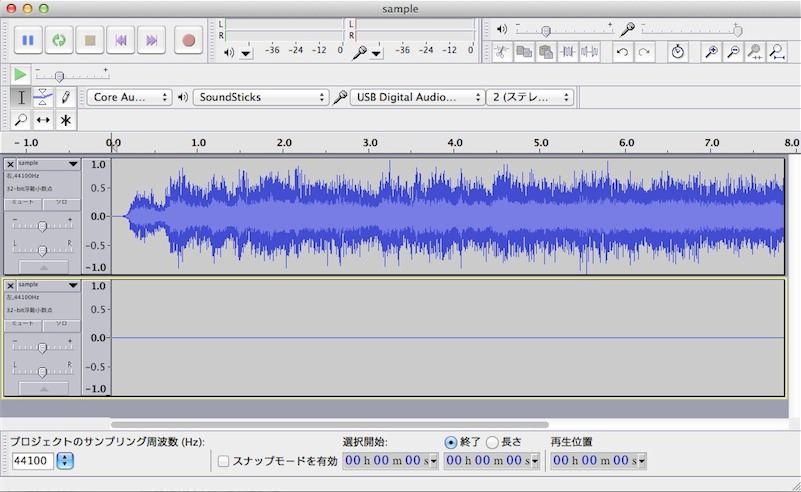Open the SoundSticks output device dropdown
This screenshot has width=801, height=492.
(260, 97)
